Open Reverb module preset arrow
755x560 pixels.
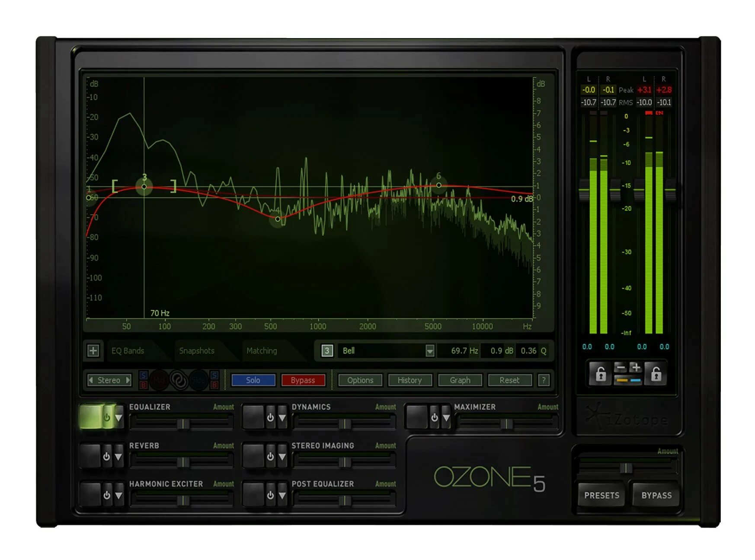118,456
